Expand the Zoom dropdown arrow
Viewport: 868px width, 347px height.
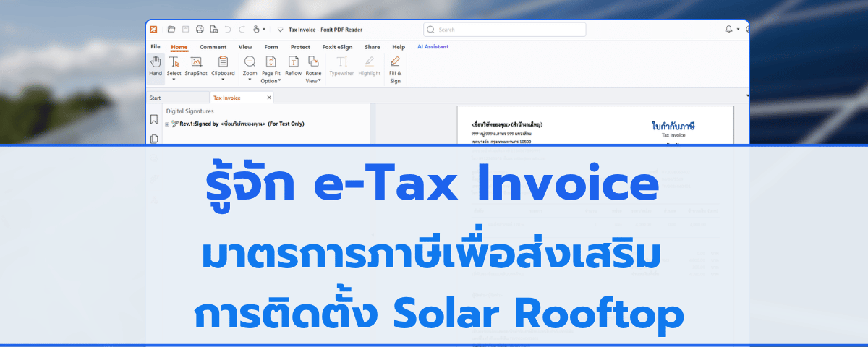[x=250, y=80]
